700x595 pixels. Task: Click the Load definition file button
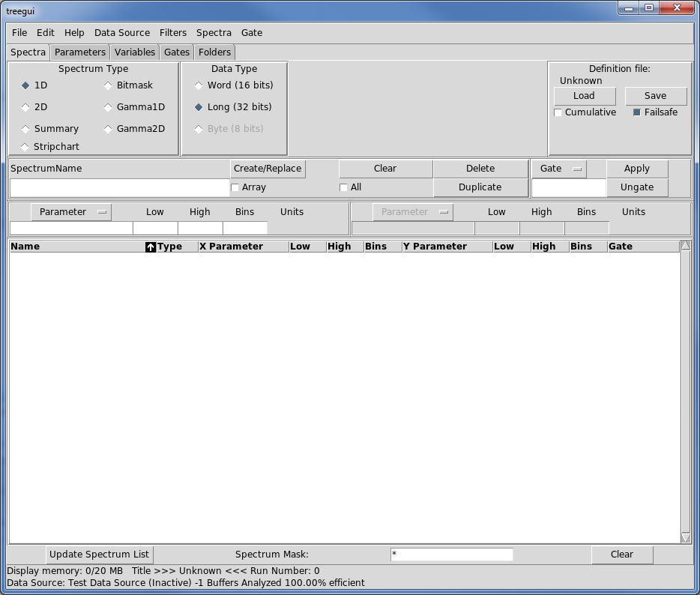(585, 96)
